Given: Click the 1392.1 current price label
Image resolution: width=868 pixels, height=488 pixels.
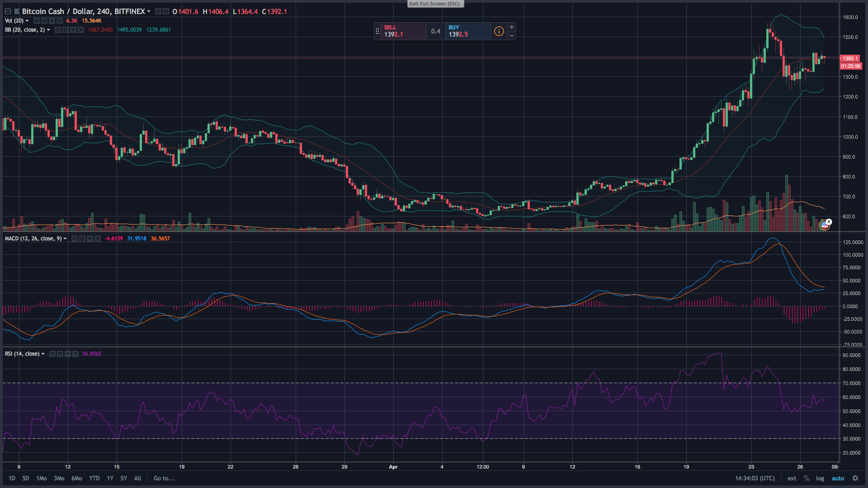Looking at the screenshot, I should click(x=850, y=58).
